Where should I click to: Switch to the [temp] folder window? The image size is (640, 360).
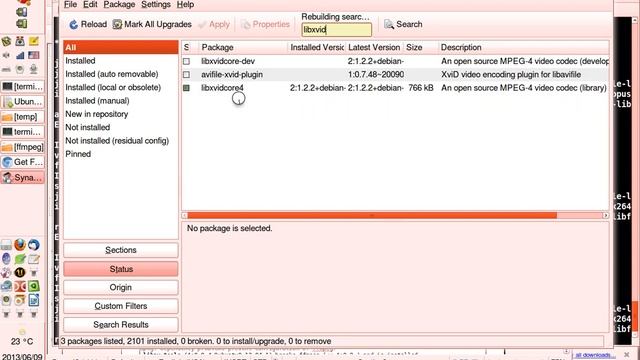[22, 117]
